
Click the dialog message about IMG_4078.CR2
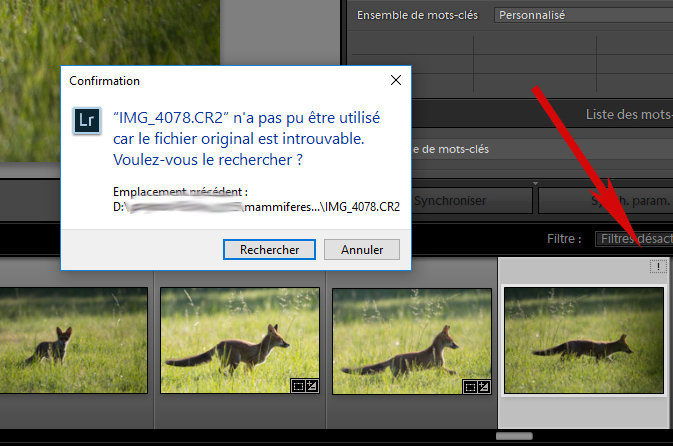point(246,139)
